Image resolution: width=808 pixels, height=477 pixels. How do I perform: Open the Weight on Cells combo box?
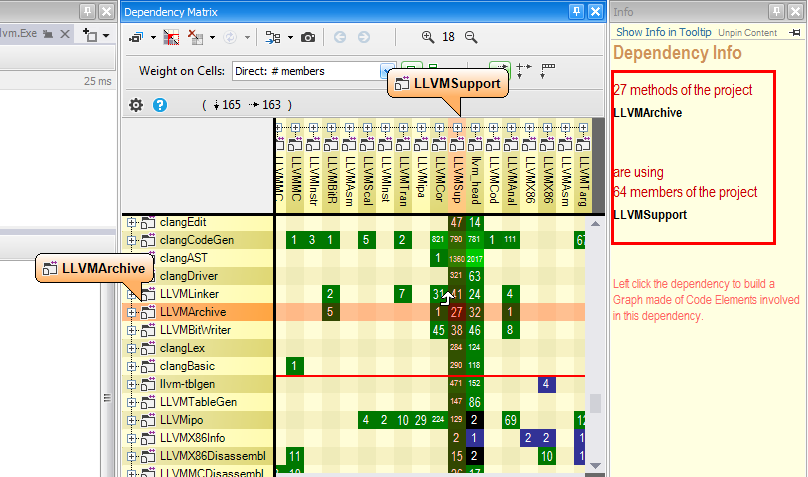click(x=314, y=71)
